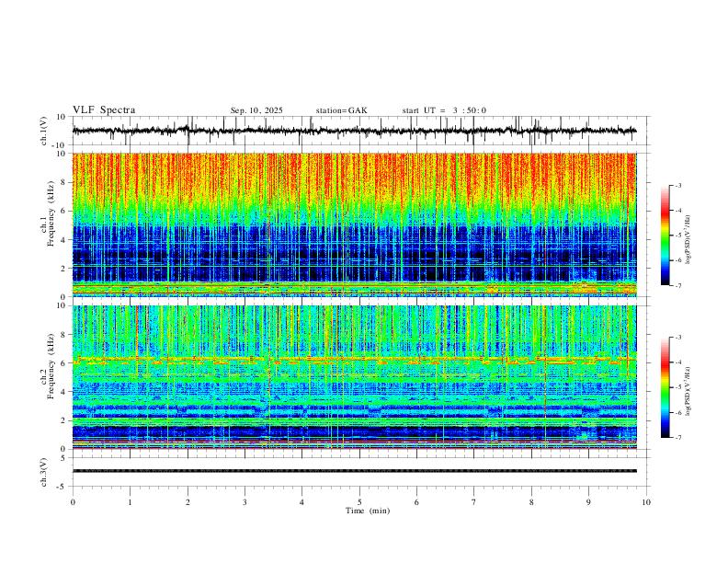Click the ch.1 PSD color scale bar
Viewport: 728px width, 563px height.
665,236
